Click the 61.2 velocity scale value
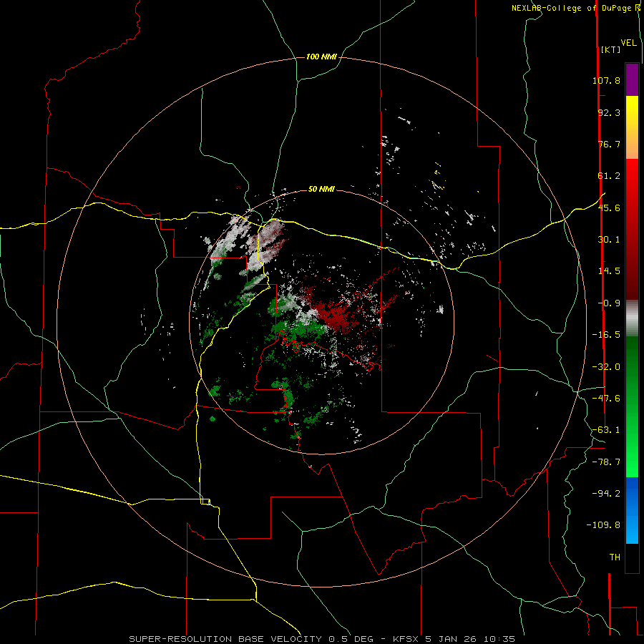The image size is (644, 644). coord(609,176)
